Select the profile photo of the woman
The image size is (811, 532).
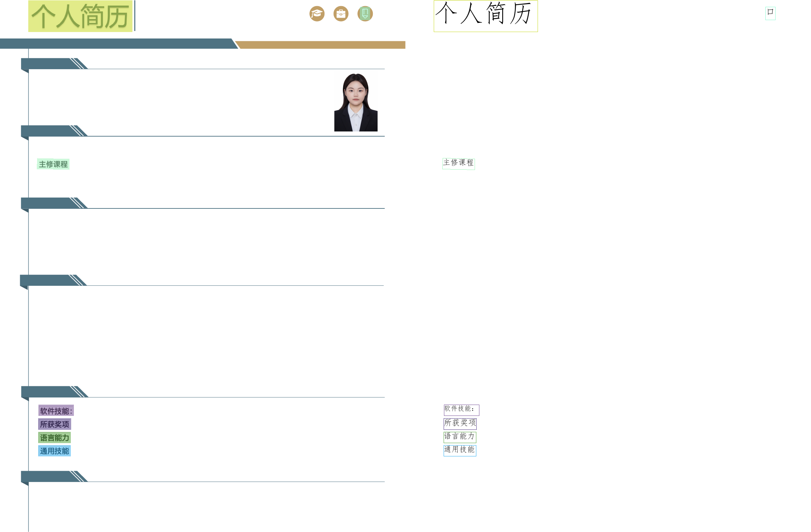(355, 102)
